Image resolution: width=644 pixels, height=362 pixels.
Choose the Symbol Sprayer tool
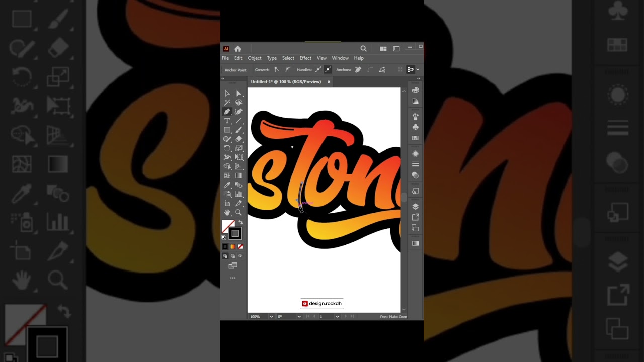pos(227,194)
